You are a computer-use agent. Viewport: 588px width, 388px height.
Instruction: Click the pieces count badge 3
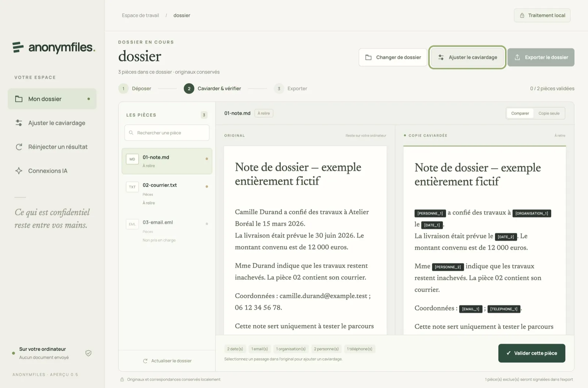204,115
